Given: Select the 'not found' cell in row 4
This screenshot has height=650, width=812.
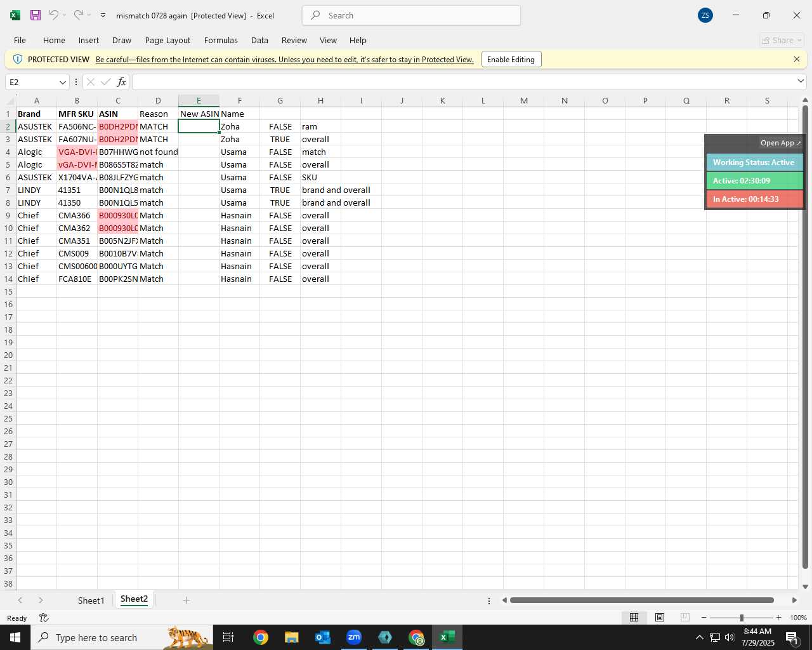Looking at the screenshot, I should pos(158,152).
